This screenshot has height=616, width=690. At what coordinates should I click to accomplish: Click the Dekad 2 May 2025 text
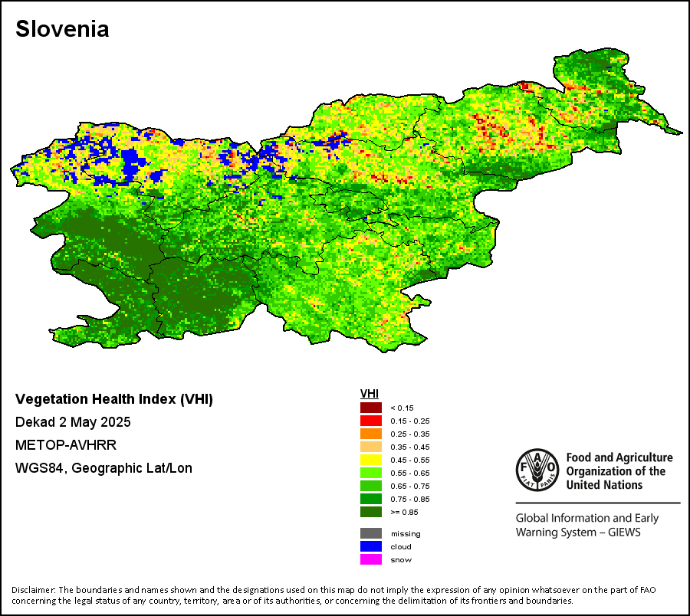(73, 422)
